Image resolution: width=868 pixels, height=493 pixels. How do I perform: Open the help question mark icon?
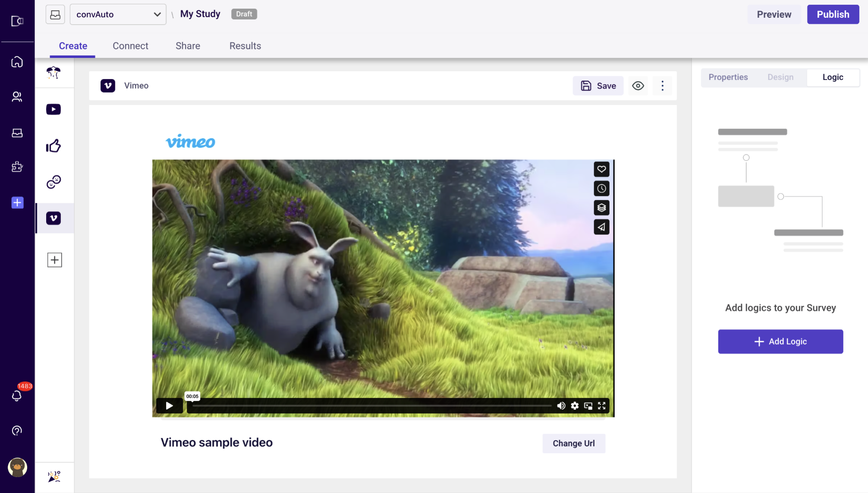pyautogui.click(x=17, y=430)
